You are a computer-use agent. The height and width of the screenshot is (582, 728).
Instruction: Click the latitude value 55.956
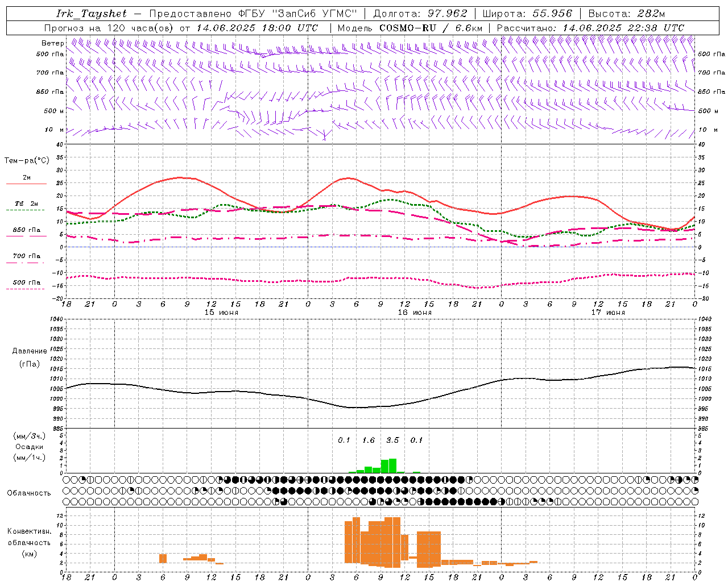click(552, 14)
